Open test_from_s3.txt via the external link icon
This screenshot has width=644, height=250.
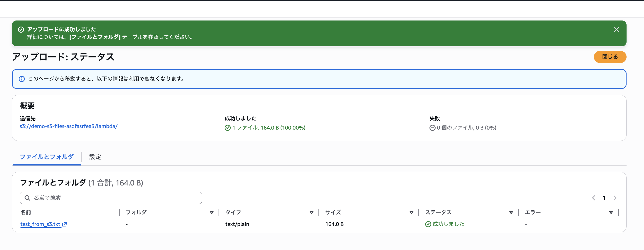[x=65, y=224]
